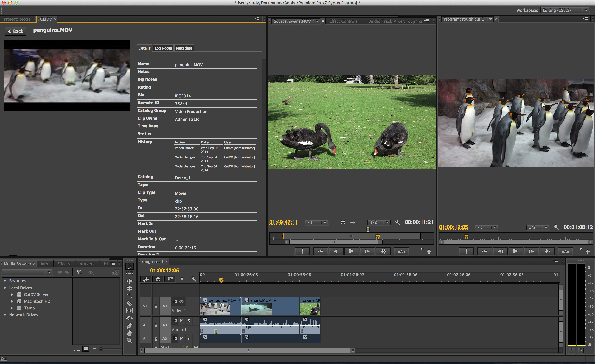The image size is (595, 364).
Task: Mute the Audio 1 track
Action: click(x=182, y=321)
